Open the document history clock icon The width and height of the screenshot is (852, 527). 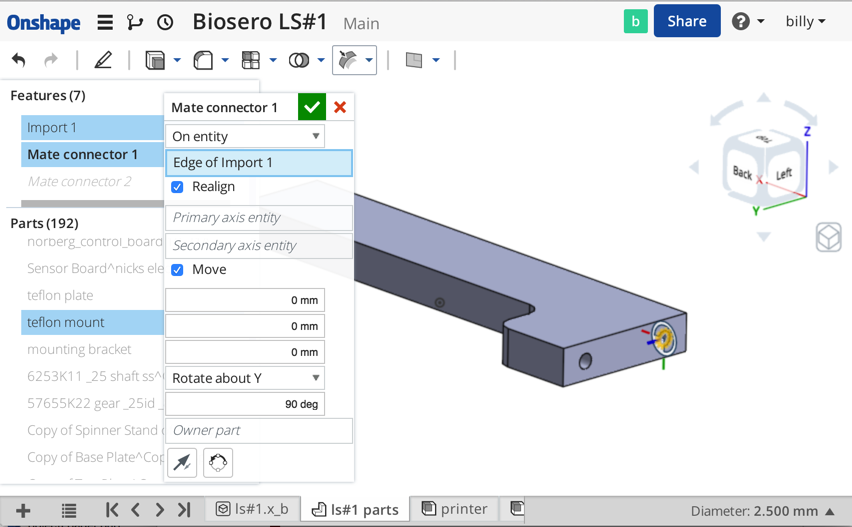[165, 22]
